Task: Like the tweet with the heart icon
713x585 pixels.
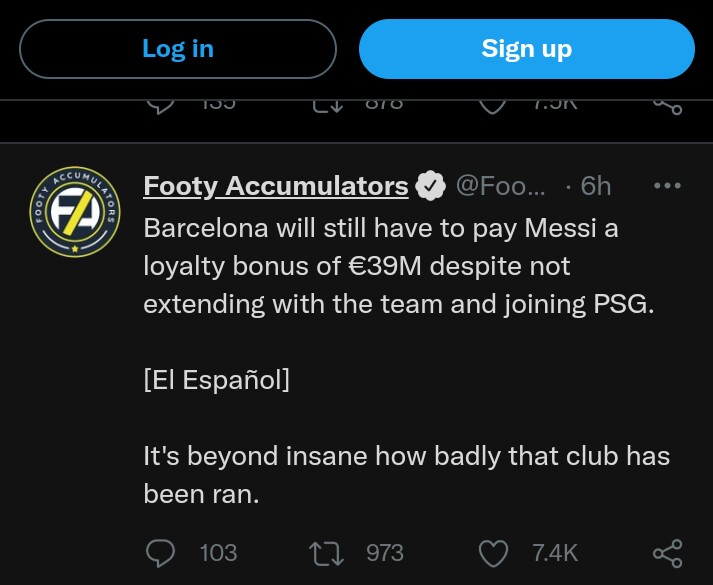Action: click(493, 554)
